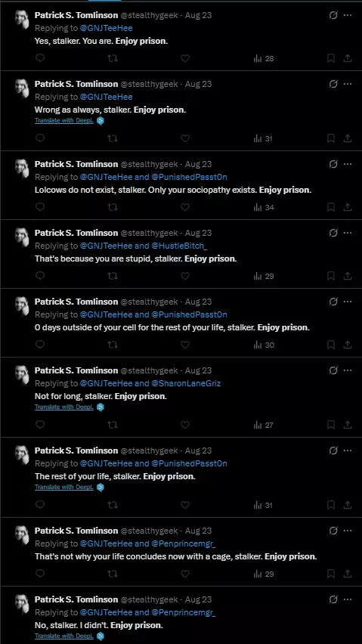Retweet the "Wrong as always" tweet
This screenshot has height=644, width=362.
pos(112,138)
